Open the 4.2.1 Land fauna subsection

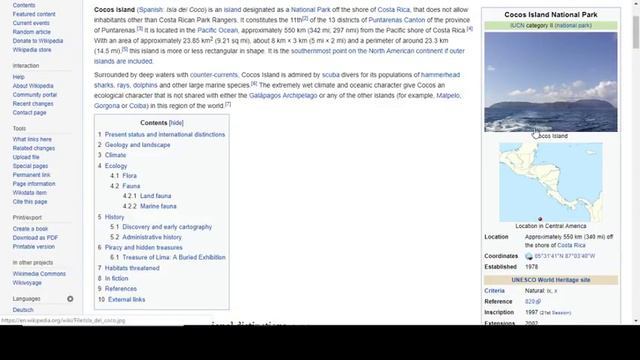tap(156, 196)
